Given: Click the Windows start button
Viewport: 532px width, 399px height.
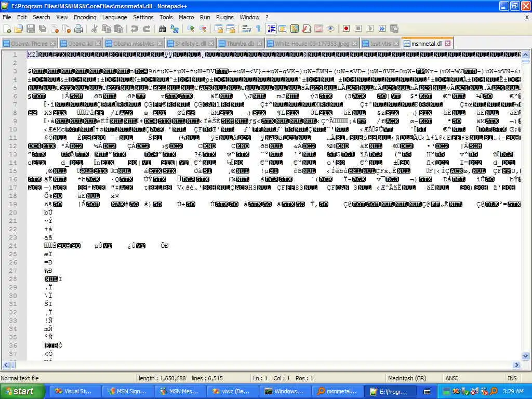Looking at the screenshot, I should pyautogui.click(x=22, y=391).
